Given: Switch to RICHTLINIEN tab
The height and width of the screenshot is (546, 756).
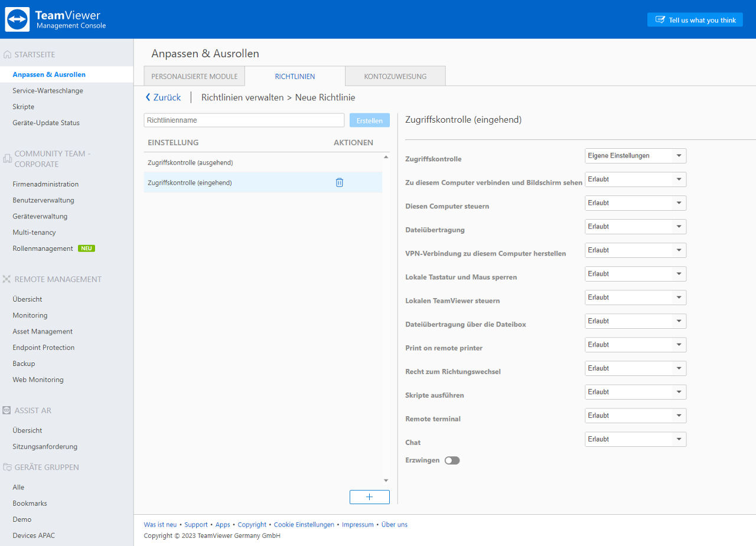Looking at the screenshot, I should 295,76.
